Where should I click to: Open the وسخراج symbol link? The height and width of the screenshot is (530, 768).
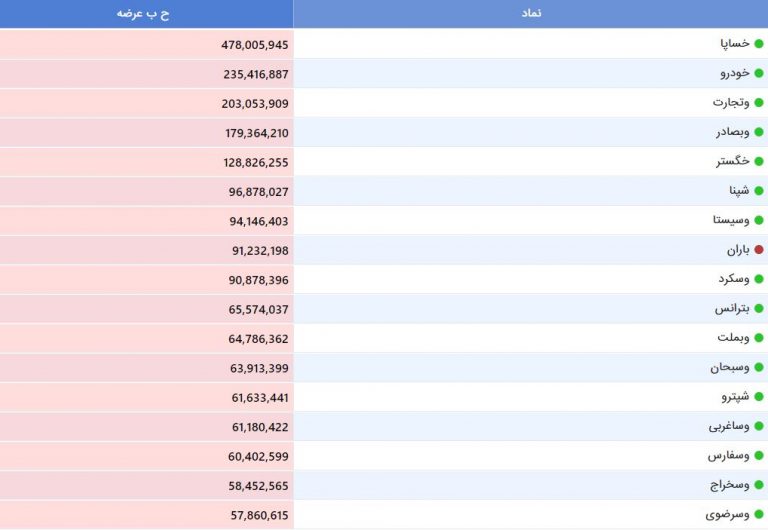coord(730,485)
